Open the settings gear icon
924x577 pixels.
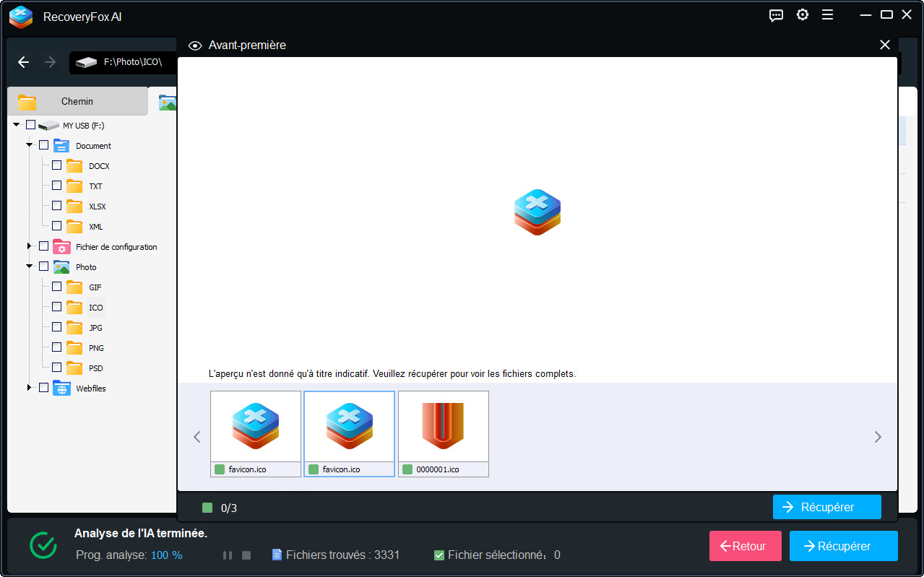click(803, 14)
